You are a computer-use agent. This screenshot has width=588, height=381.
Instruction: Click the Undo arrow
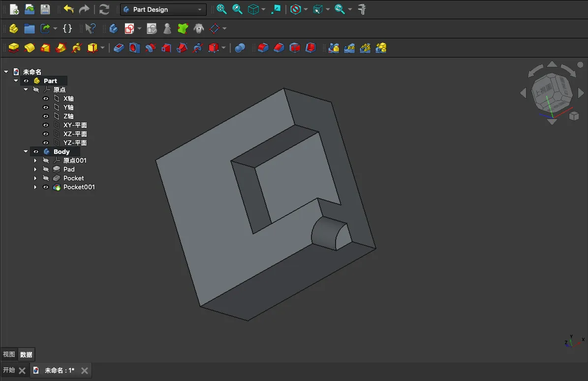tap(68, 9)
